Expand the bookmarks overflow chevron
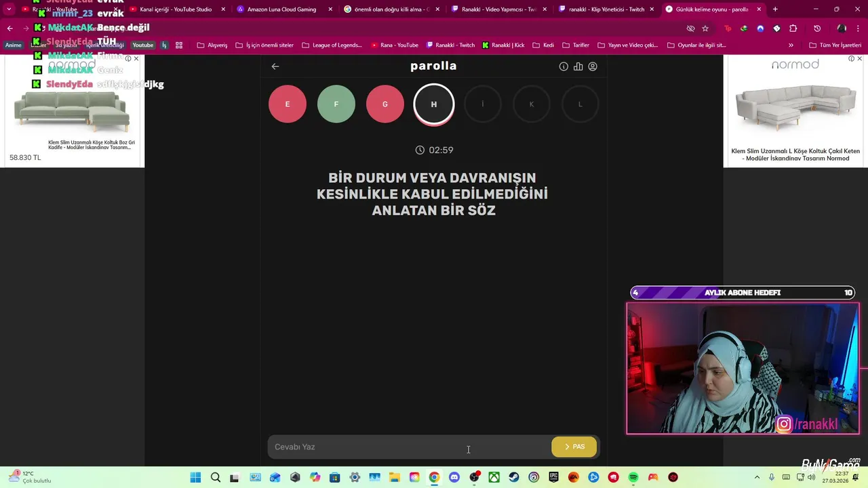This screenshot has height=488, width=868. pyautogui.click(x=791, y=45)
